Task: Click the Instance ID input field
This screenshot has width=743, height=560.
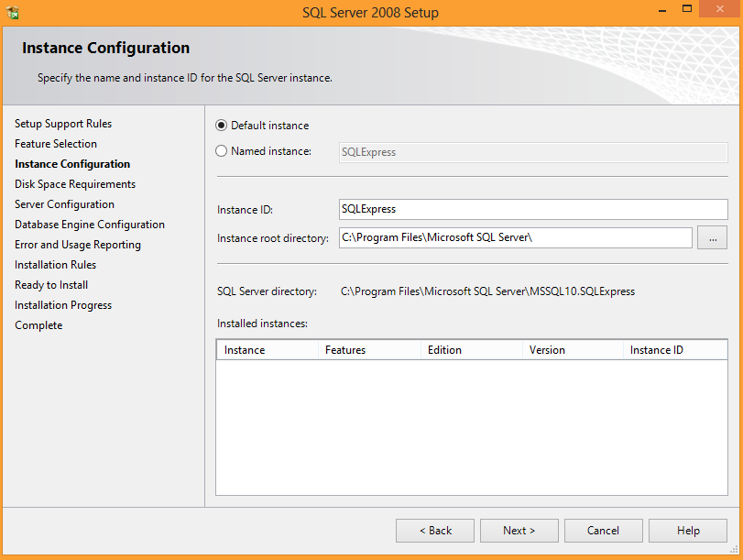Action: point(533,209)
